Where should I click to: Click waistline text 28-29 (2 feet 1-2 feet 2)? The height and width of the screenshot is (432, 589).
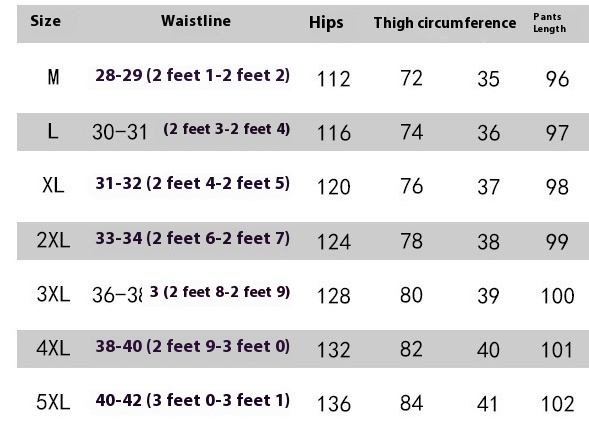coord(192,76)
